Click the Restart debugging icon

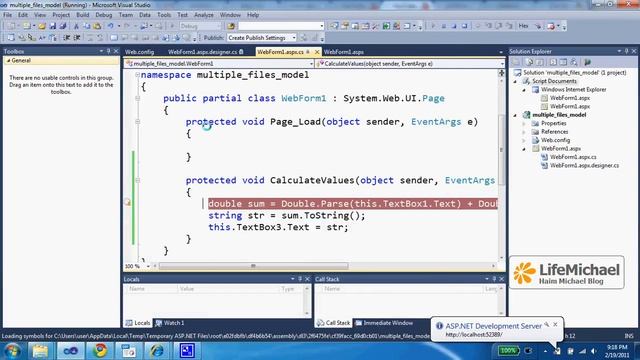coord(464,26)
